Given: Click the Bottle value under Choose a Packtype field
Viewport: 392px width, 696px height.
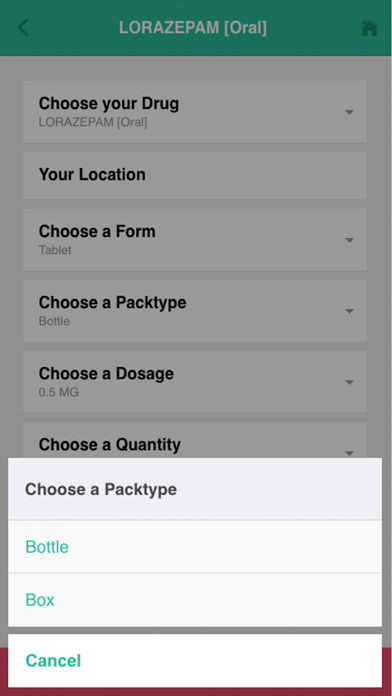Looking at the screenshot, I should tap(54, 321).
